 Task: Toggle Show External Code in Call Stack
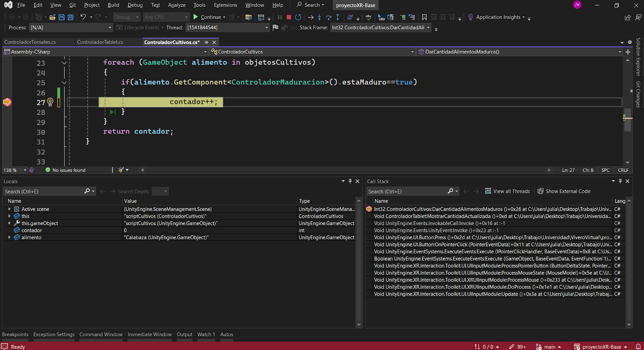pyautogui.click(x=564, y=191)
